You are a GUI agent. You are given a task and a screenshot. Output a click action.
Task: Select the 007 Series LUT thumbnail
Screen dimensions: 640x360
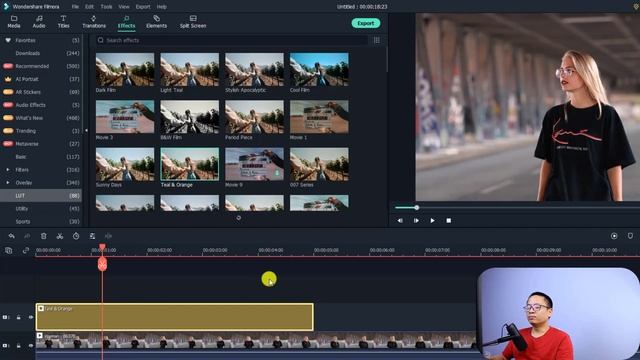click(x=319, y=164)
